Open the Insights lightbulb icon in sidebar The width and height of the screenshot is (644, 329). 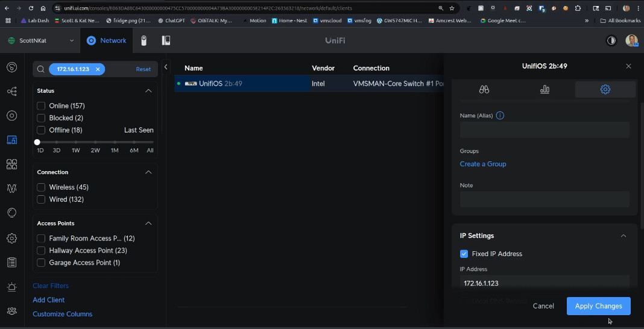tap(12, 213)
